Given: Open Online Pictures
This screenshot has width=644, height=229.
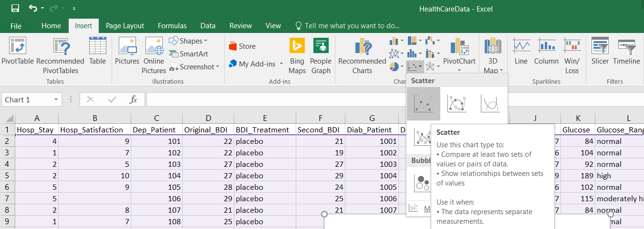Looking at the screenshot, I should pyautogui.click(x=154, y=56).
